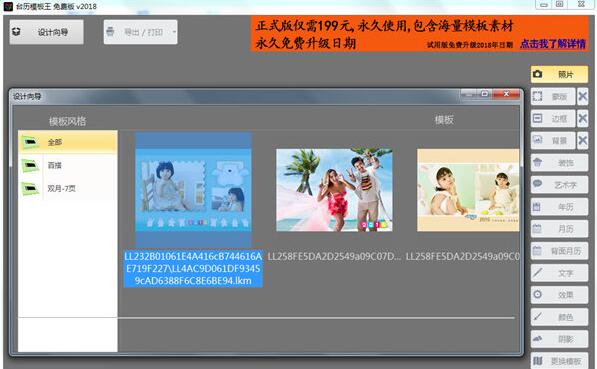Viewport: 597px width, 369px height.
Task: Close the 设计向导 dialog
Action: point(506,94)
